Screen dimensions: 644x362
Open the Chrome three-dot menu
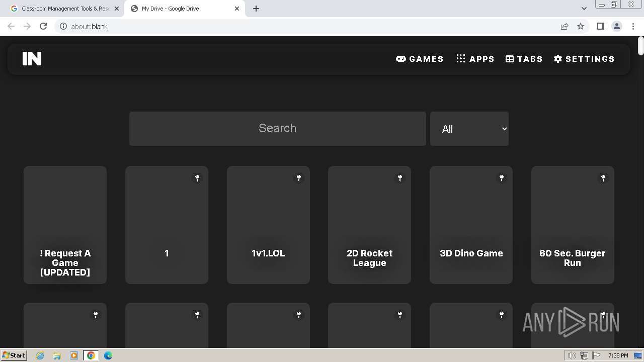[633, 26]
